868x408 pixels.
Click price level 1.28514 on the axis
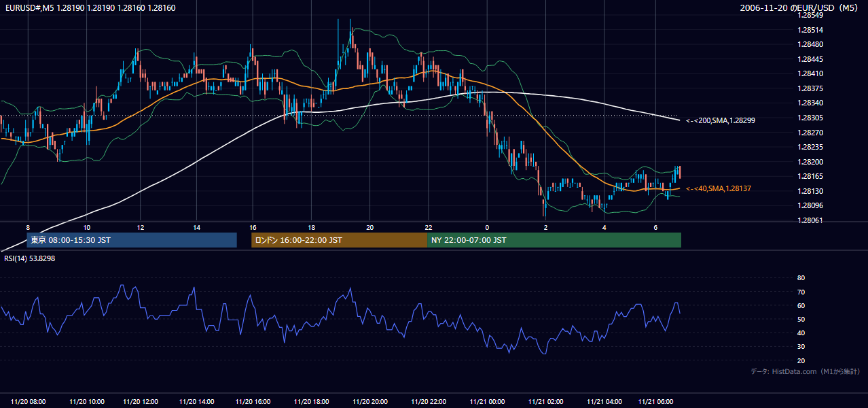[x=810, y=30]
